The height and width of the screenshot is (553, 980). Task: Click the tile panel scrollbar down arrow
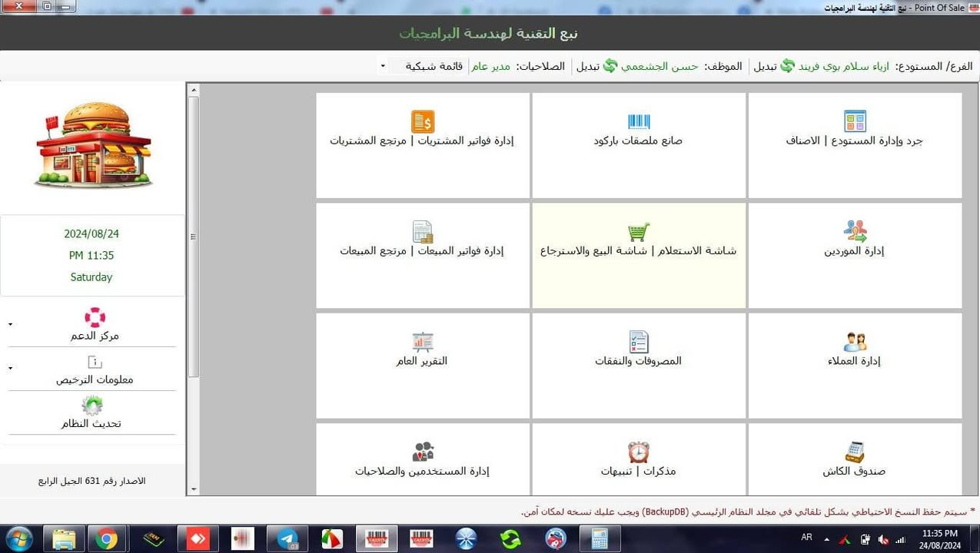click(193, 489)
